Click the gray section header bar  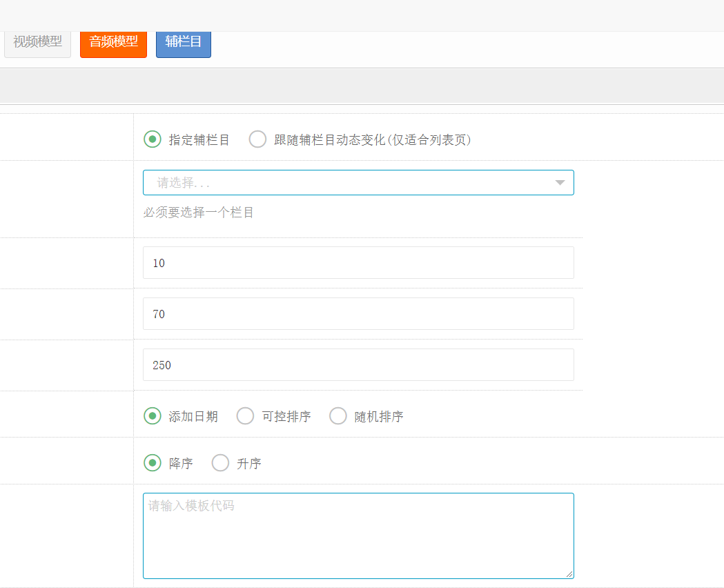362,86
